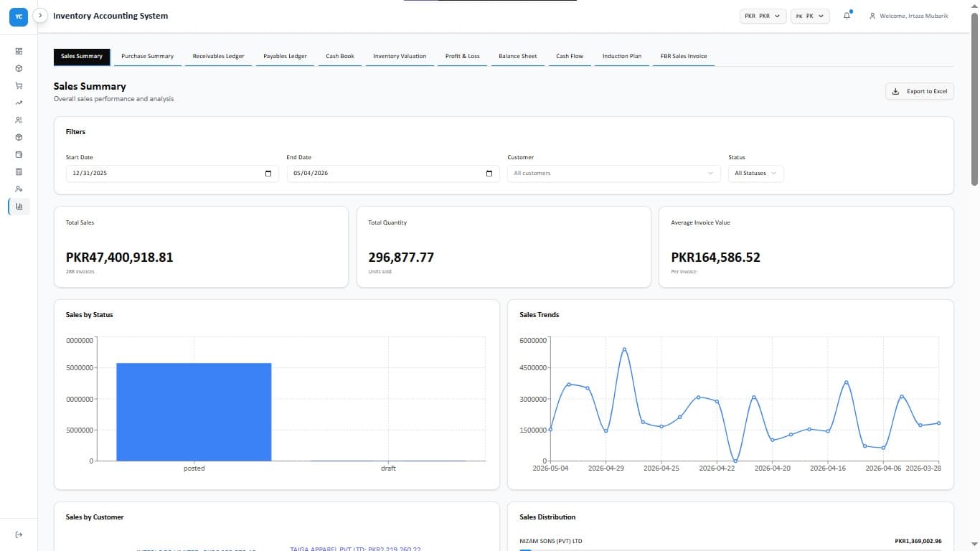Open the wallet icon in sidebar

(x=19, y=154)
